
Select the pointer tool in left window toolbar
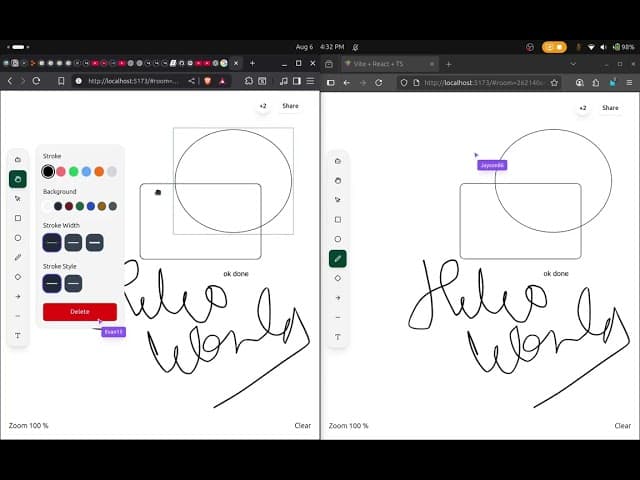point(18,199)
